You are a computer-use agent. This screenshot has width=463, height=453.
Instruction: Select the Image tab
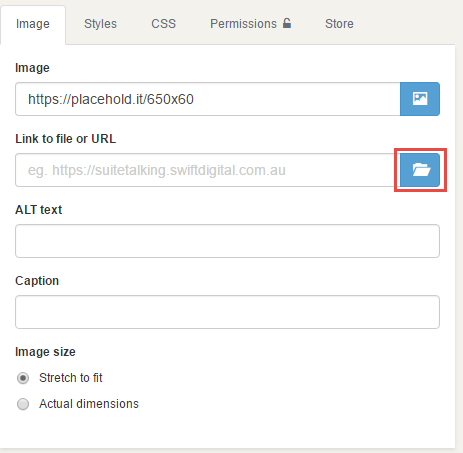click(x=33, y=24)
